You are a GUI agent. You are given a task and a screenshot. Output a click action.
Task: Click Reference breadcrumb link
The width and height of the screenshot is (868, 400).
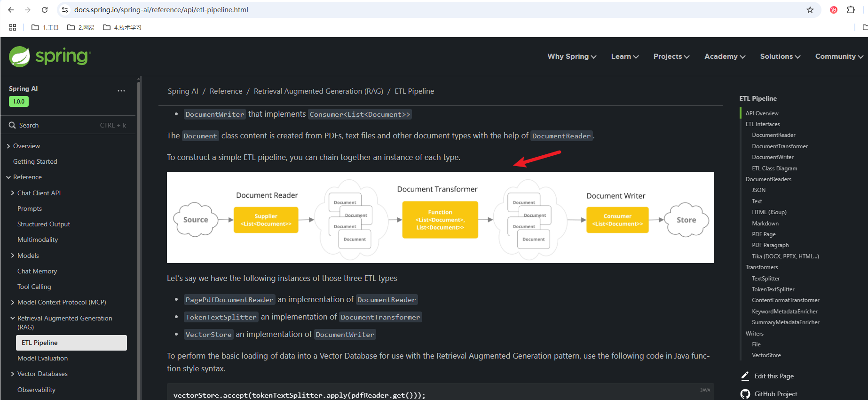(226, 91)
